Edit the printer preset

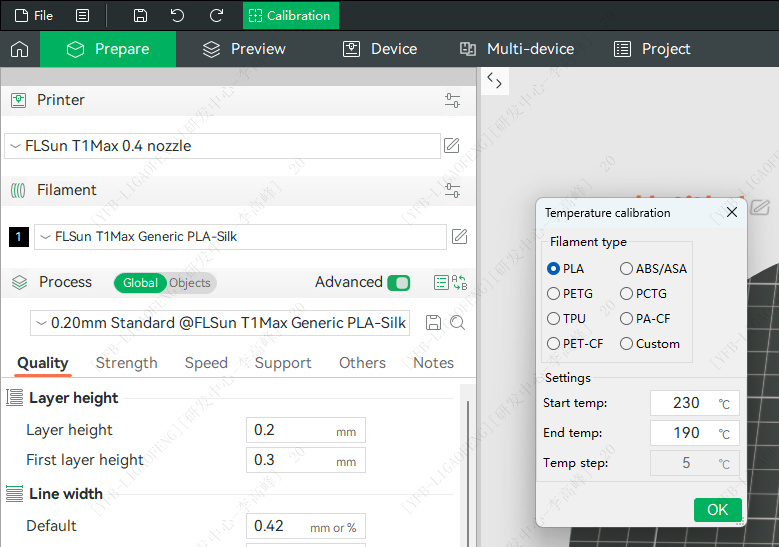[x=452, y=146]
